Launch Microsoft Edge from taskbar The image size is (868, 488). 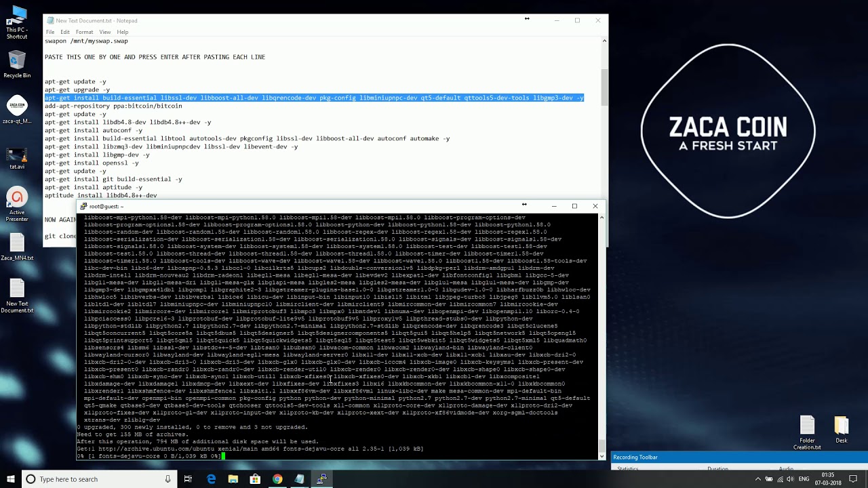point(211,479)
